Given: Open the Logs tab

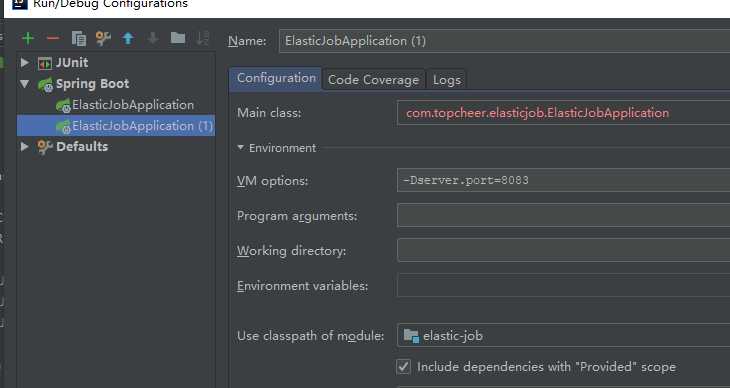Looking at the screenshot, I should click(446, 80).
